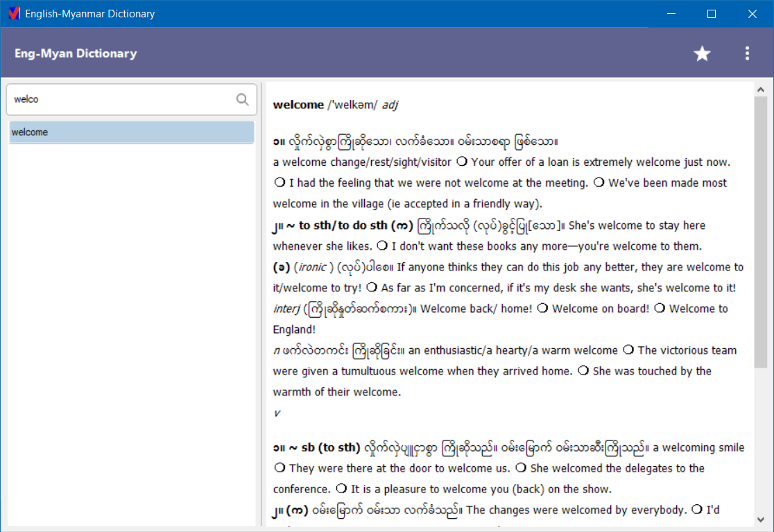This screenshot has height=532, width=774.
Task: Open the three-dot overflow menu
Action: [747, 53]
